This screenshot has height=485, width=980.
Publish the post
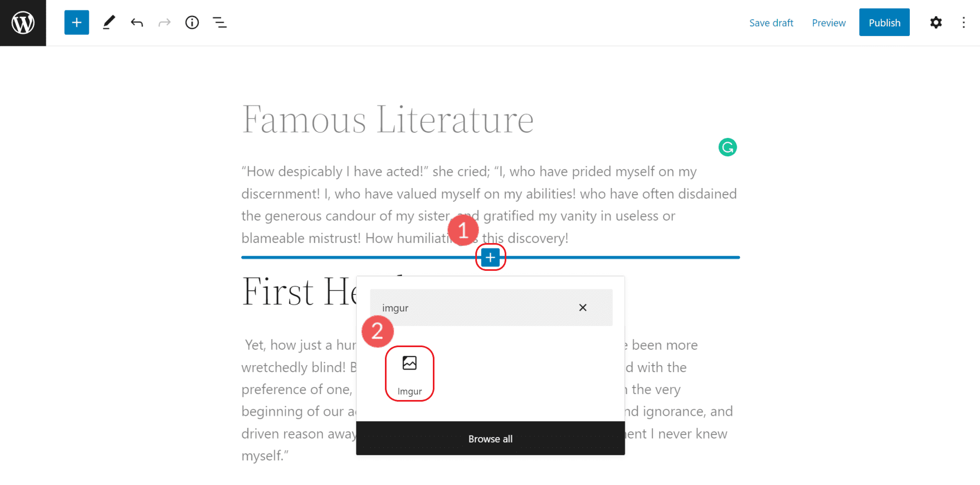click(884, 22)
